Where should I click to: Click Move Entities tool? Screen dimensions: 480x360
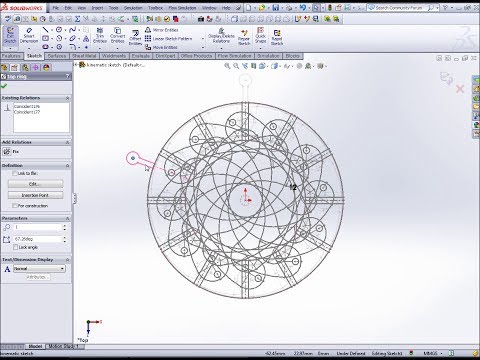pyautogui.click(x=161, y=47)
